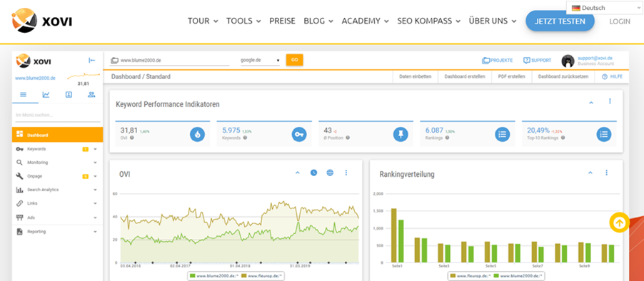Open the HILFE help link
644x281 pixels.
click(612, 77)
